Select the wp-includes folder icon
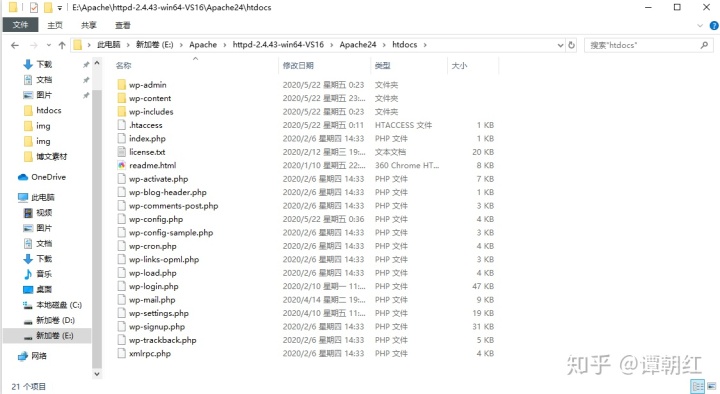720x394 pixels. pos(122,111)
